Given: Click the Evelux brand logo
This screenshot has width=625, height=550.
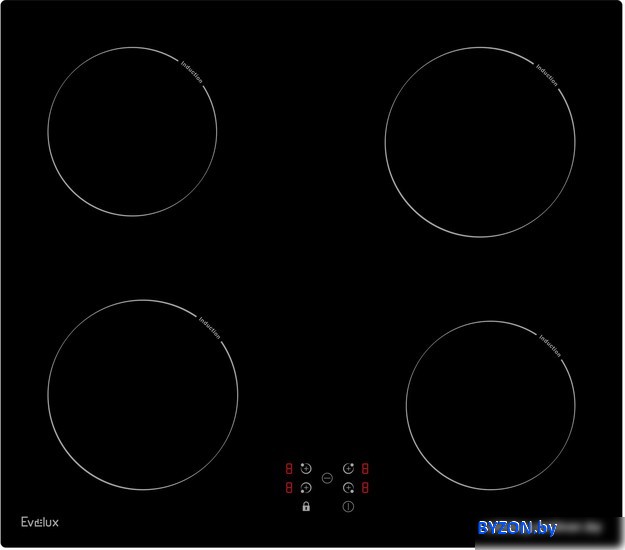Looking at the screenshot, I should point(40,522).
